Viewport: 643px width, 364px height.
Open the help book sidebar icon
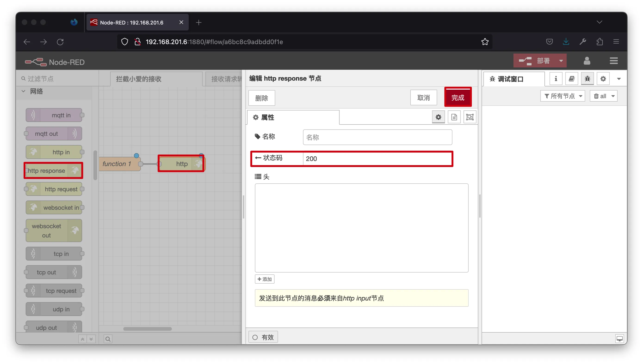pyautogui.click(x=572, y=79)
